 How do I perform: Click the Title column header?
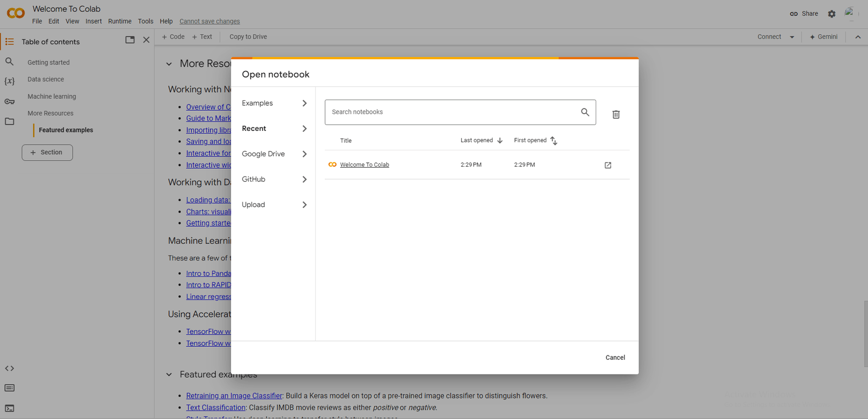[x=346, y=141]
